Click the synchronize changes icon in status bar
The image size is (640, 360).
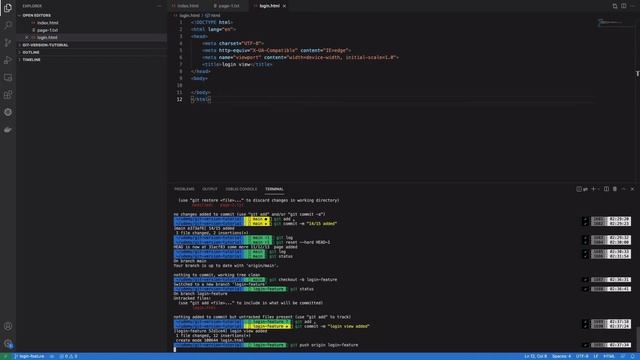point(52,356)
